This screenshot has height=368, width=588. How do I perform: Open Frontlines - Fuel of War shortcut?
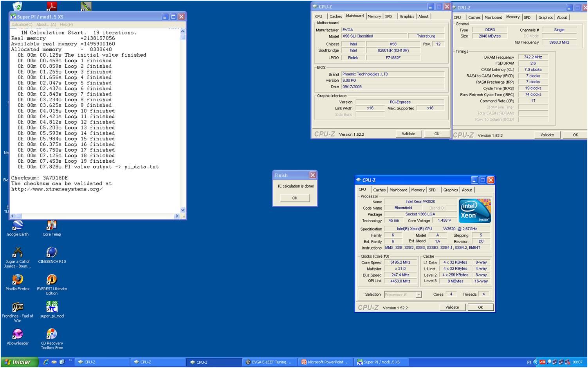click(x=18, y=312)
